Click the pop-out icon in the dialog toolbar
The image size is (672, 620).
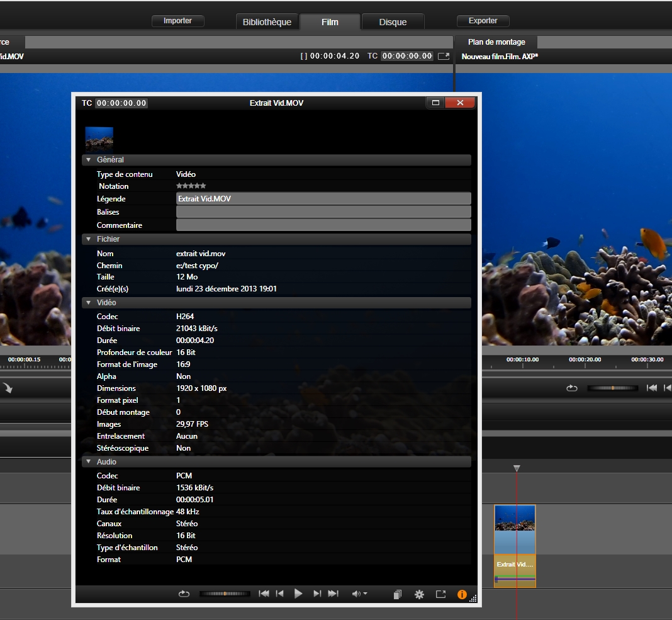pos(440,594)
